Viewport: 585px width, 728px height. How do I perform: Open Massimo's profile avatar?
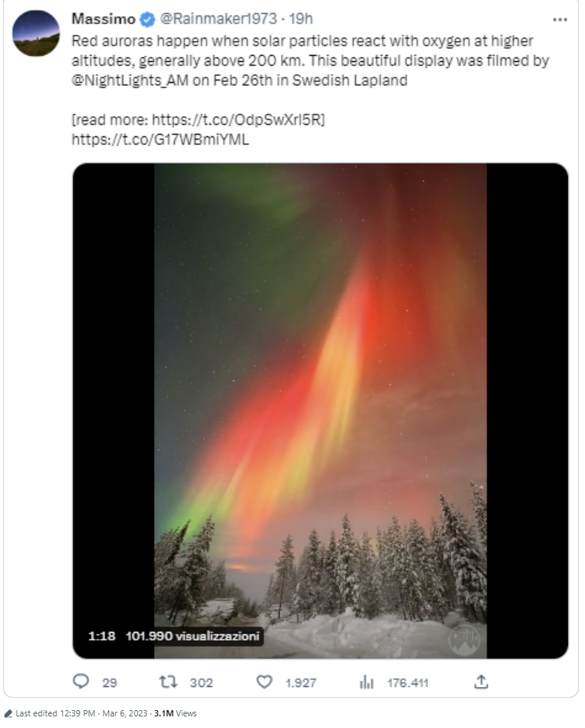point(36,33)
